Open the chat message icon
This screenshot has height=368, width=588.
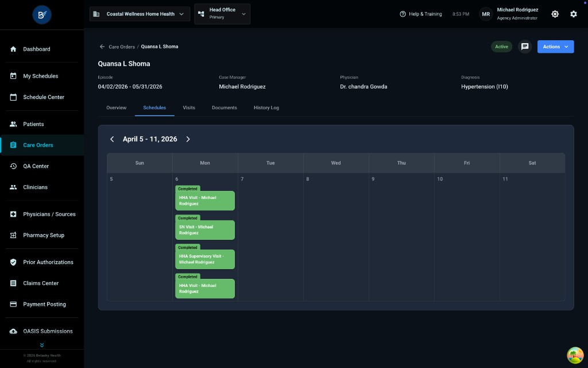(x=525, y=47)
